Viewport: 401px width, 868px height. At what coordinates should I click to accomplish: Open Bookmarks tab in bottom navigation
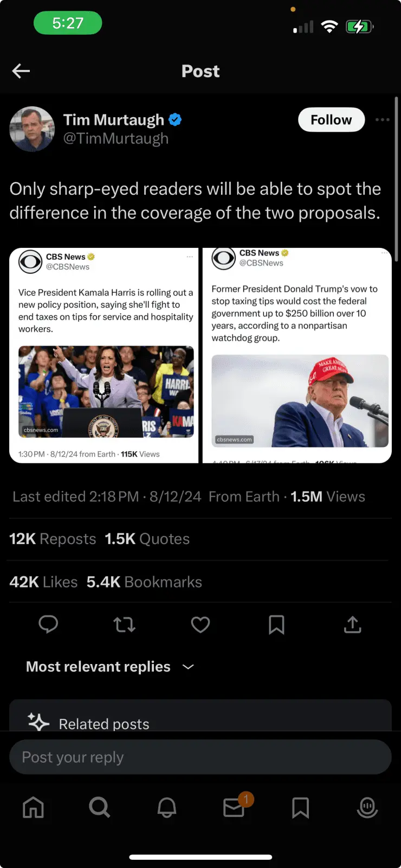click(300, 808)
